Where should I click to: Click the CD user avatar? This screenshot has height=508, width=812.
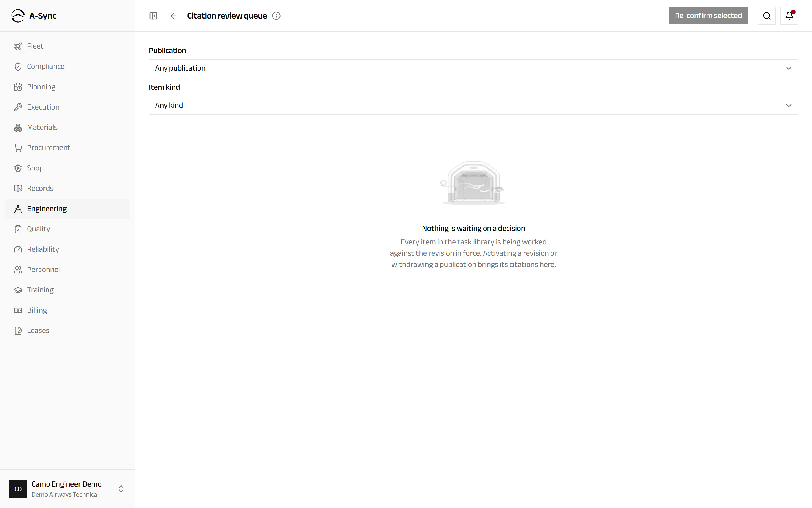(x=18, y=489)
